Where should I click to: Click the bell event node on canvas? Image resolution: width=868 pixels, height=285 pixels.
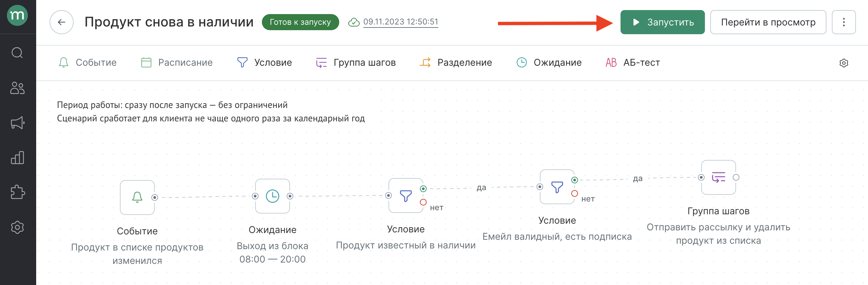click(x=137, y=197)
